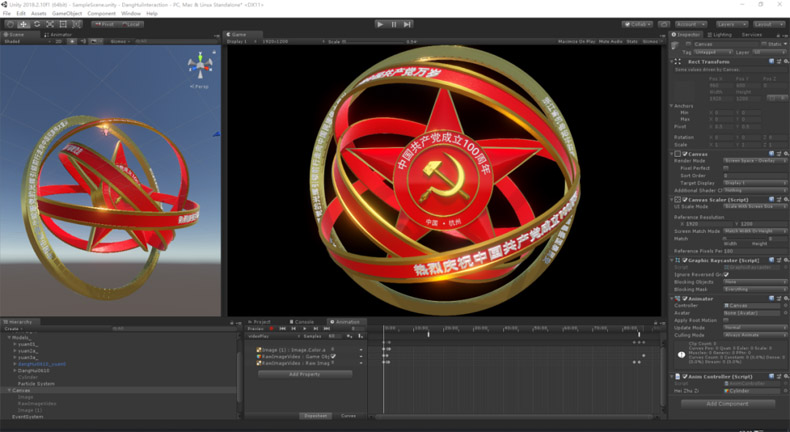This screenshot has height=432, width=790.
Task: Toggle the Pivot handle position button
Action: point(104,24)
